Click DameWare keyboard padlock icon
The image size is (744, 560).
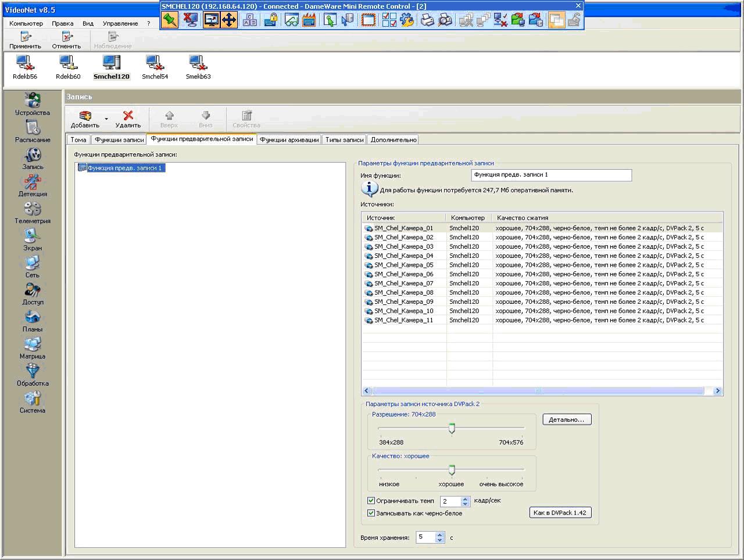tap(271, 20)
